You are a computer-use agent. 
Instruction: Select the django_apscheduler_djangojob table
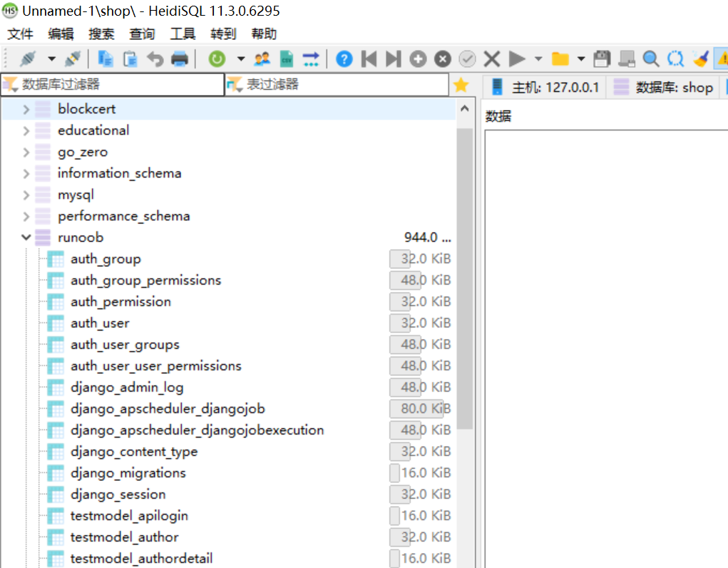168,409
